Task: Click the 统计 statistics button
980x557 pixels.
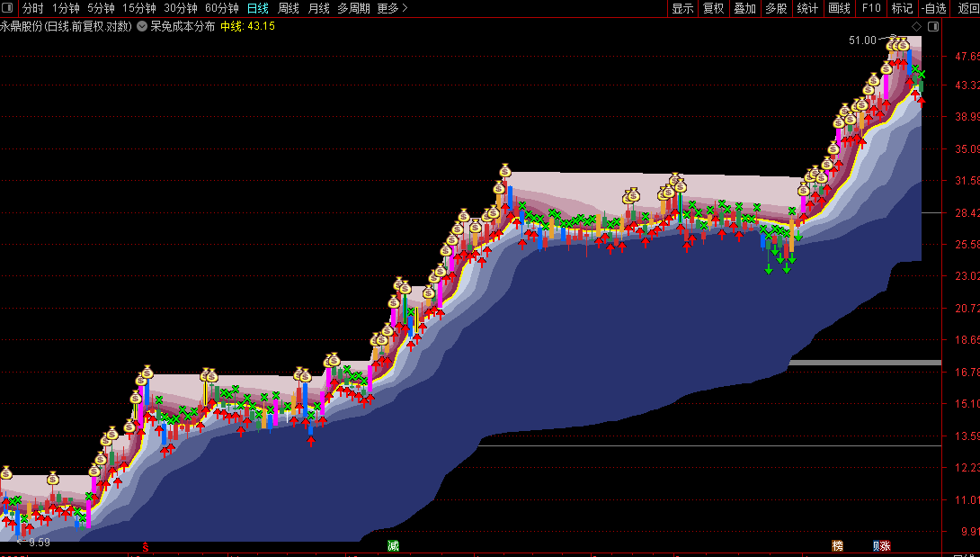Action: click(807, 8)
